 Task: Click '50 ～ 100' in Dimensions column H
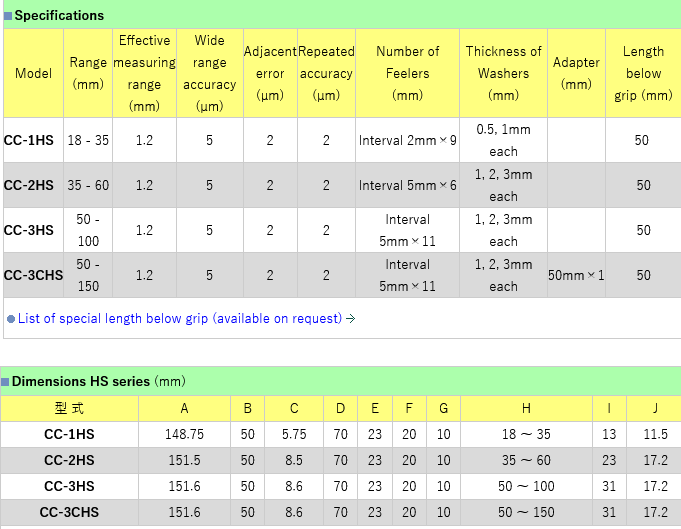coord(526,486)
